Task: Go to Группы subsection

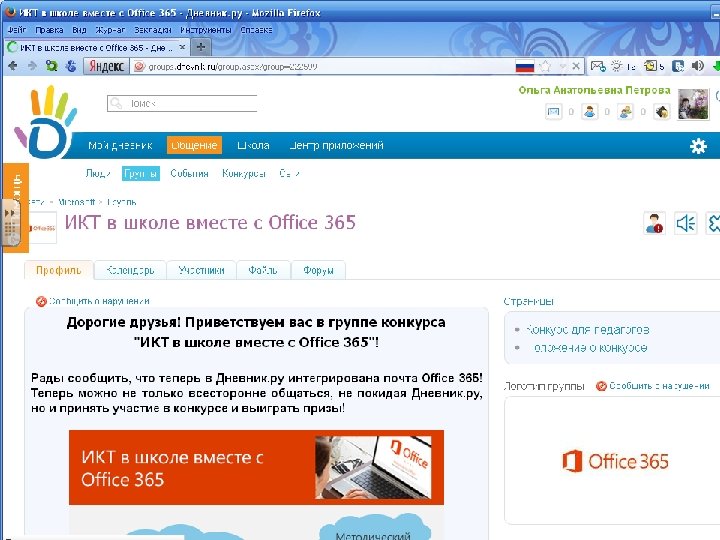Action: pyautogui.click(x=141, y=174)
